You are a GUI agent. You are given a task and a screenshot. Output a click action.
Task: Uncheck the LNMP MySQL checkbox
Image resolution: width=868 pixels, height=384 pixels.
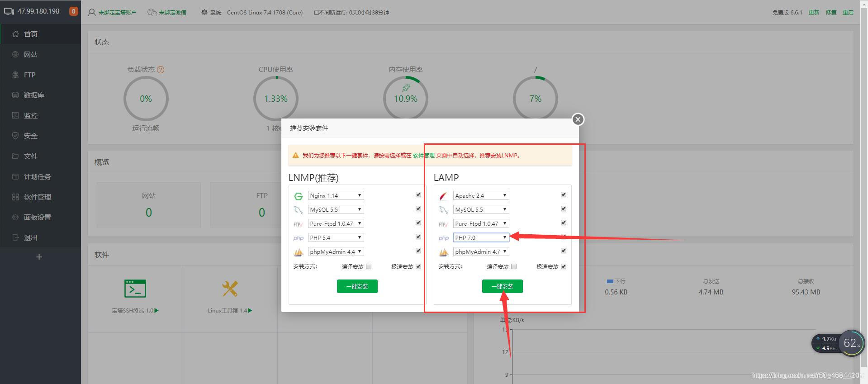point(418,209)
